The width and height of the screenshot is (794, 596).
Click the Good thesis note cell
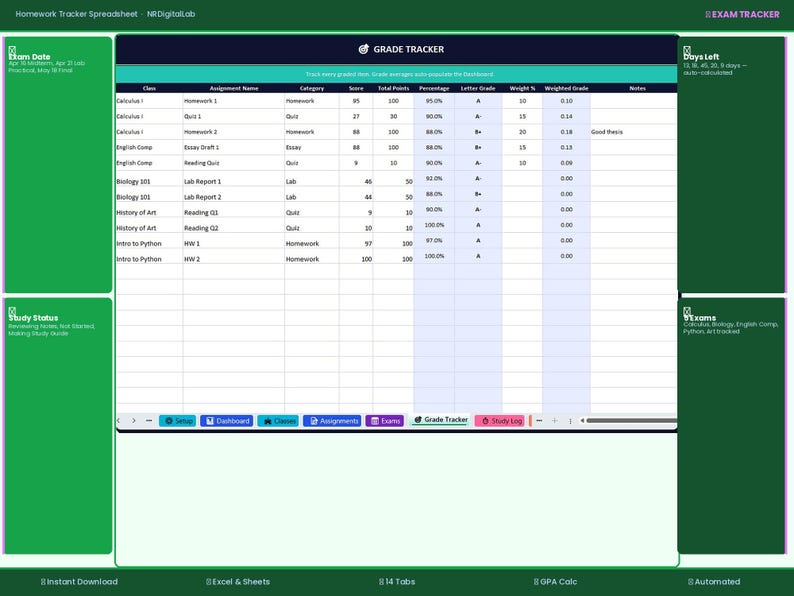633,132
